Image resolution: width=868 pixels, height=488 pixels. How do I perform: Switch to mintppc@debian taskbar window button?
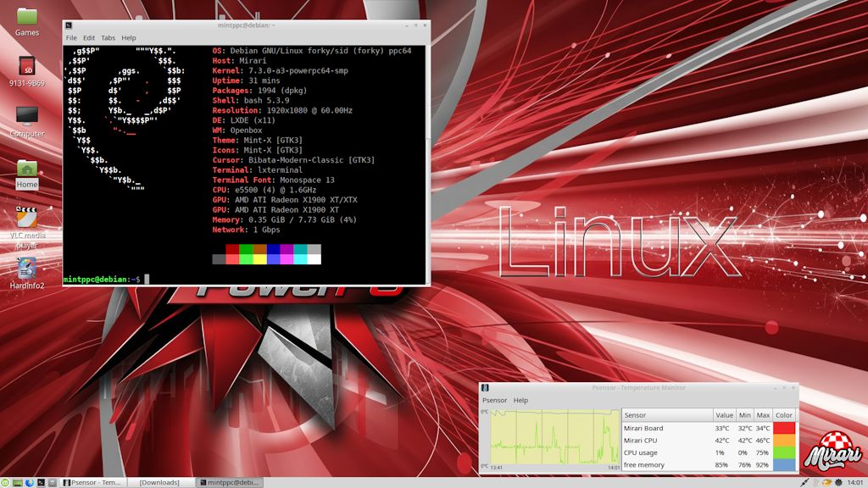(x=229, y=482)
